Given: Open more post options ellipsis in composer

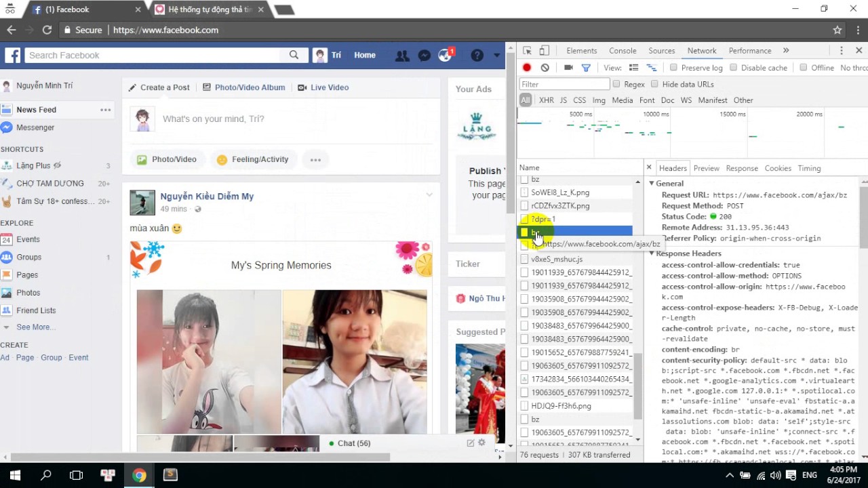Looking at the screenshot, I should (x=315, y=160).
